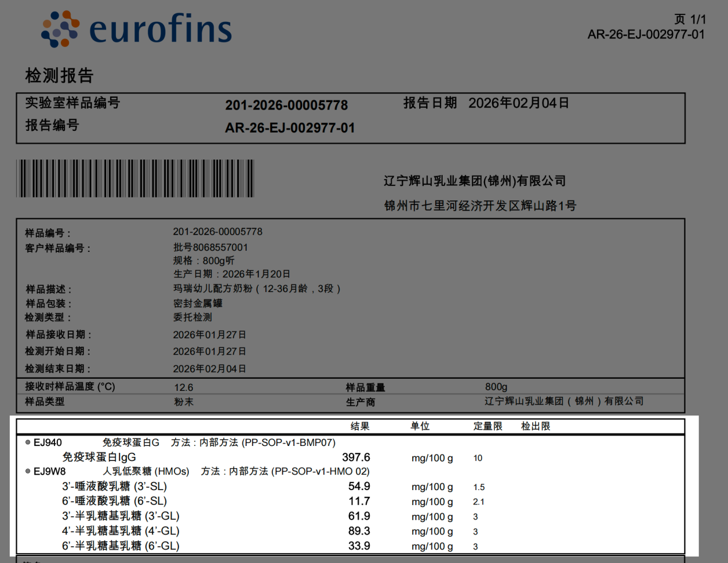Viewport: 728px width, 563px height.
Task: Click the quantitation limit 10 in the IgG row
Action: point(478,458)
